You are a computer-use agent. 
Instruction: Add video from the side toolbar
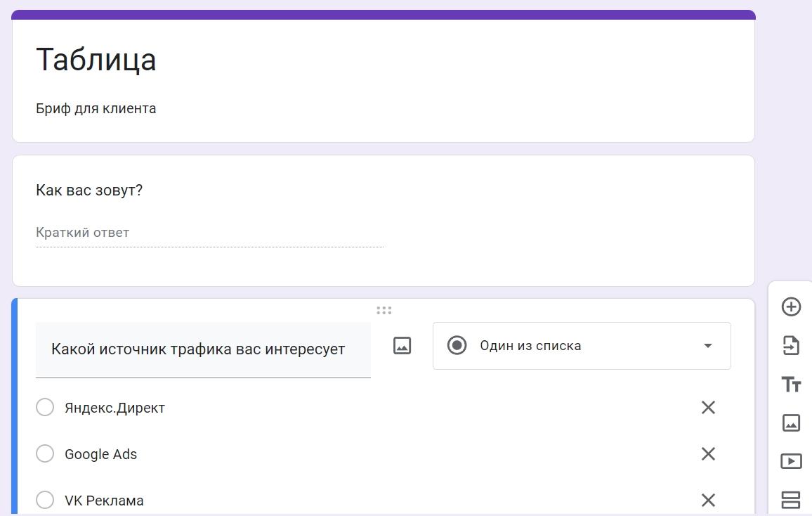point(791,461)
